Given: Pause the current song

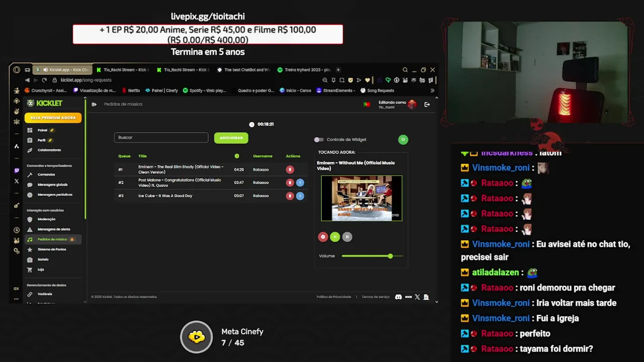Looking at the screenshot, I should click(x=347, y=237).
